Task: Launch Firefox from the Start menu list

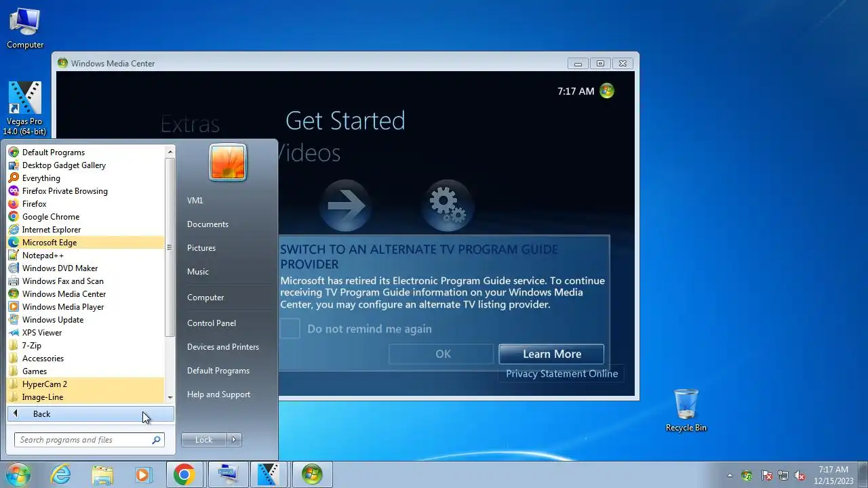Action: pyautogui.click(x=85, y=204)
